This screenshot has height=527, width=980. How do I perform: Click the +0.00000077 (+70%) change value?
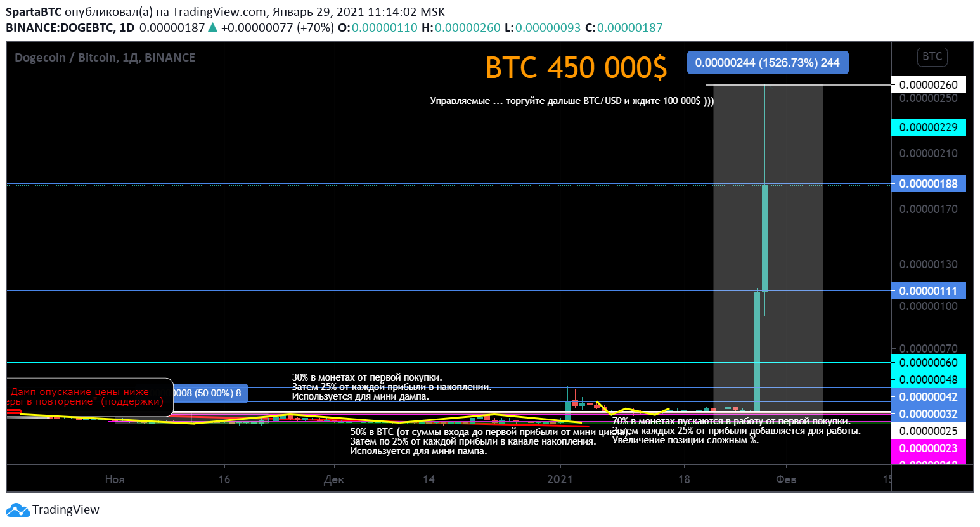(278, 28)
